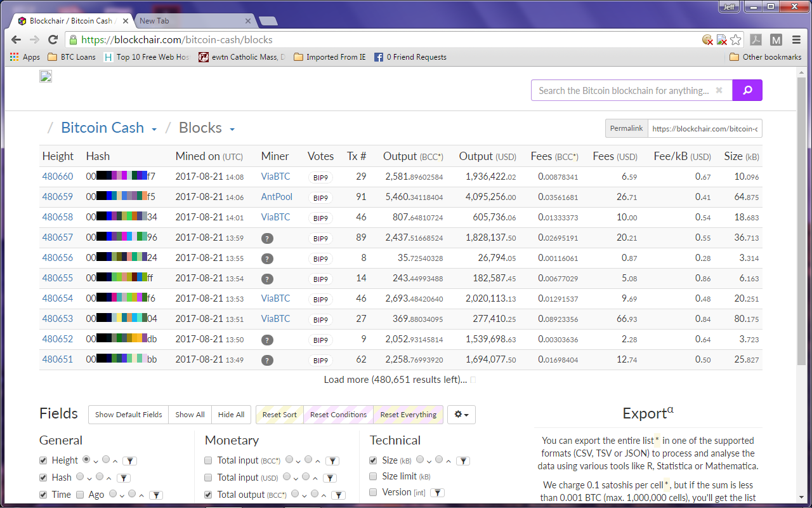Click the unknown miner icon for block 480652

point(267,340)
